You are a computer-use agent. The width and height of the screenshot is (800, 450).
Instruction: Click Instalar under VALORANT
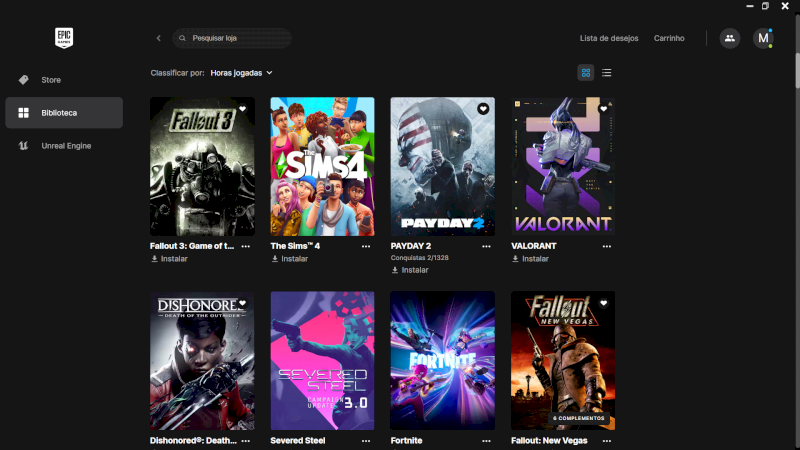click(531, 259)
